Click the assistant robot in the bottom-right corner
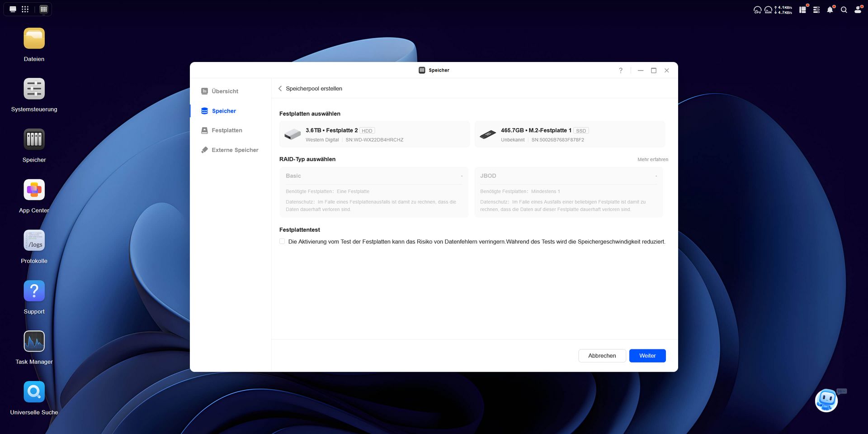The height and width of the screenshot is (434, 868). coord(827,401)
